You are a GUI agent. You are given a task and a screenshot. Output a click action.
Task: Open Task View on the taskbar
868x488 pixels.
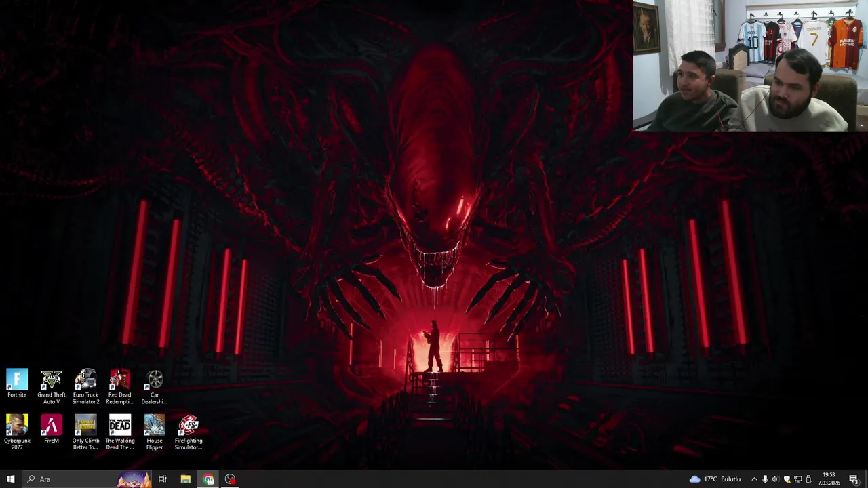click(x=163, y=479)
